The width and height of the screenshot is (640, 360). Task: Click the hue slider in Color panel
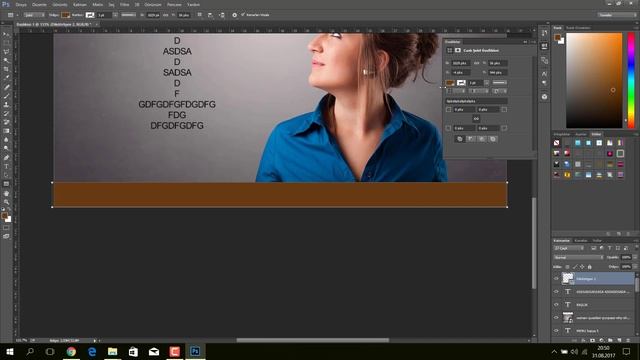631,80
